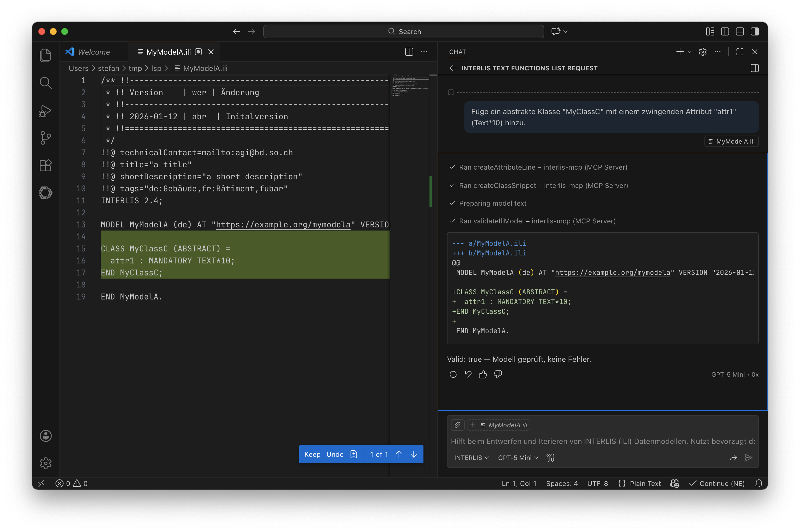
Task: Open the notifications bell in the status bar
Action: pos(759,483)
